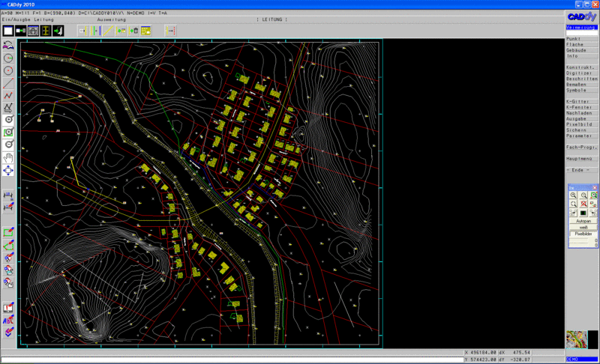This screenshot has width=600, height=364.
Task: Toggle the weiß background button
Action: click(583, 228)
